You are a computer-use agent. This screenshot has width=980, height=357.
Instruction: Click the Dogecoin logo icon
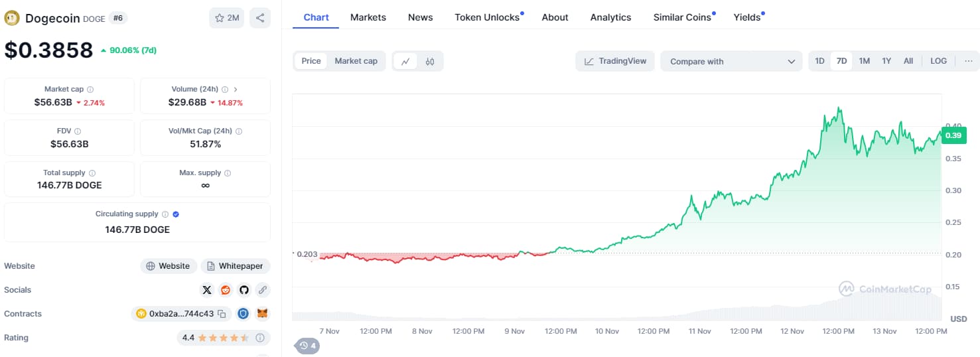tap(12, 18)
